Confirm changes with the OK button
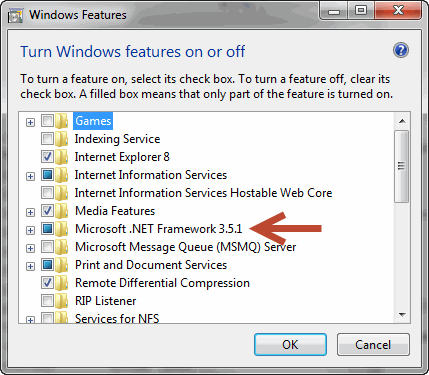 click(x=290, y=345)
